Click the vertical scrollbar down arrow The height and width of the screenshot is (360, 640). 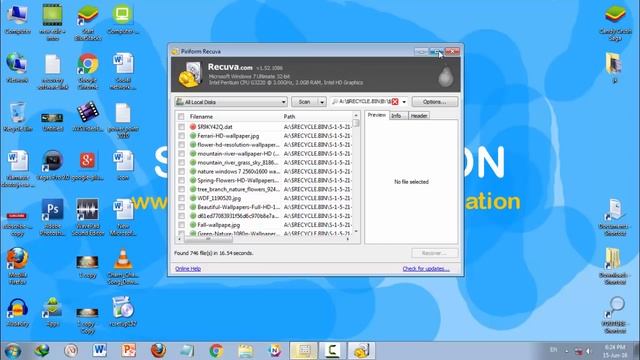[x=356, y=232]
